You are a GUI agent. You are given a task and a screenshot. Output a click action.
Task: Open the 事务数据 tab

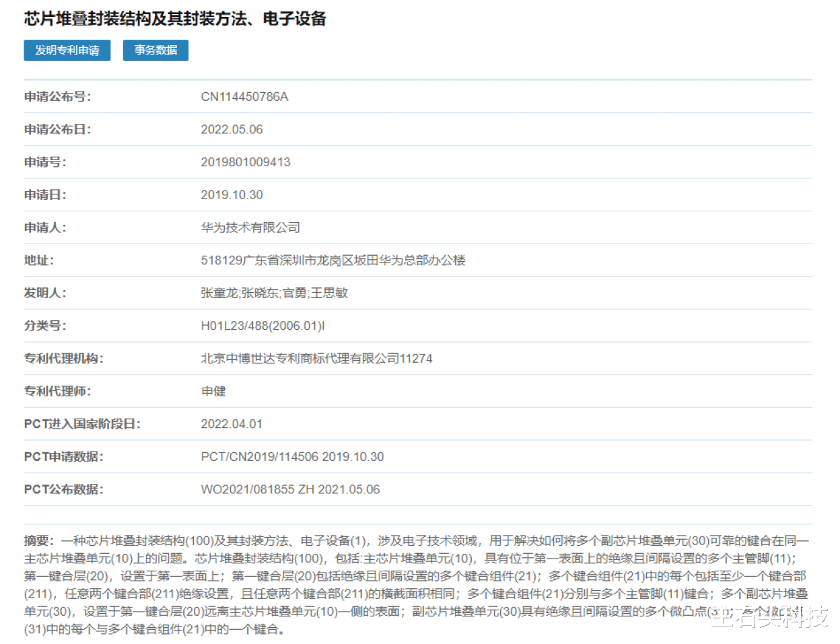pyautogui.click(x=155, y=50)
